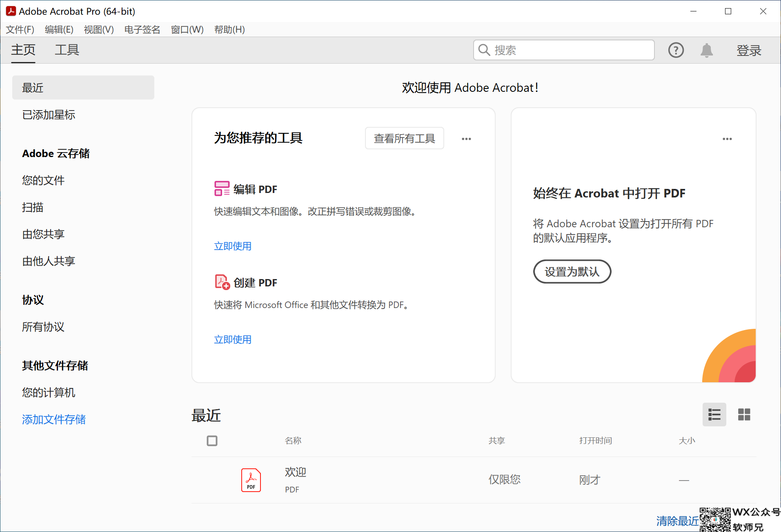Open the 编辑(E) menu
The width and height of the screenshot is (781, 532).
(x=59, y=29)
